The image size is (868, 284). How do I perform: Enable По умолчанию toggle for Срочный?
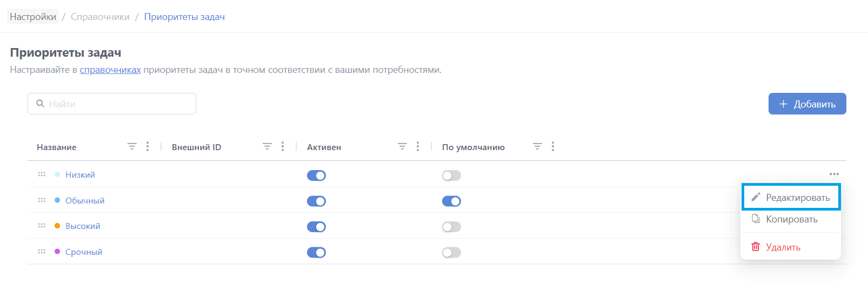[x=451, y=253]
